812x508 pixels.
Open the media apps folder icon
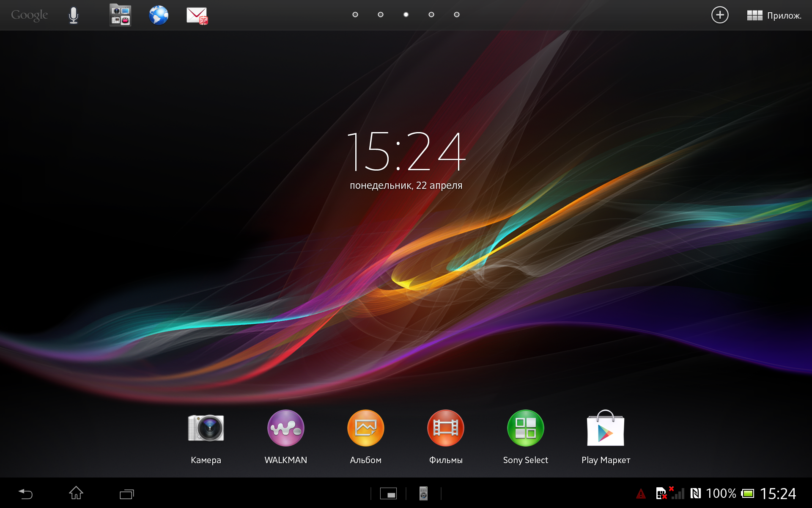click(x=120, y=15)
